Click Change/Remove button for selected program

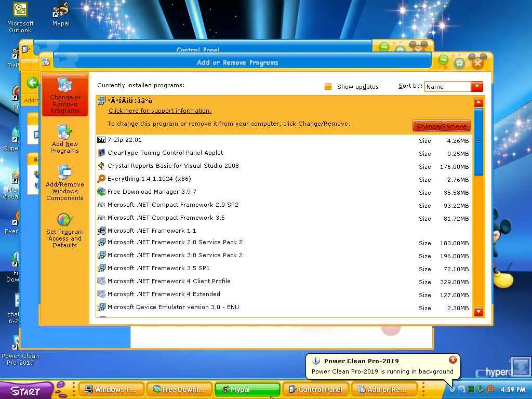[442, 126]
